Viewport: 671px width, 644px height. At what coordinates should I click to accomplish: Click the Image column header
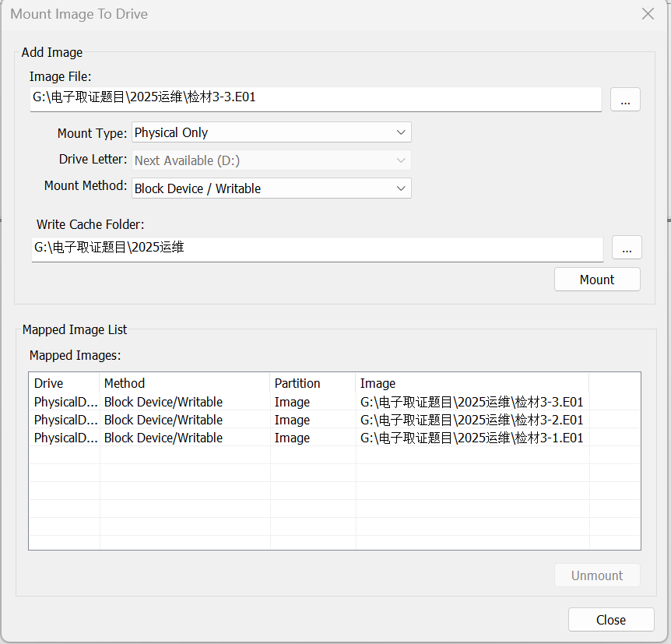[x=472, y=383]
